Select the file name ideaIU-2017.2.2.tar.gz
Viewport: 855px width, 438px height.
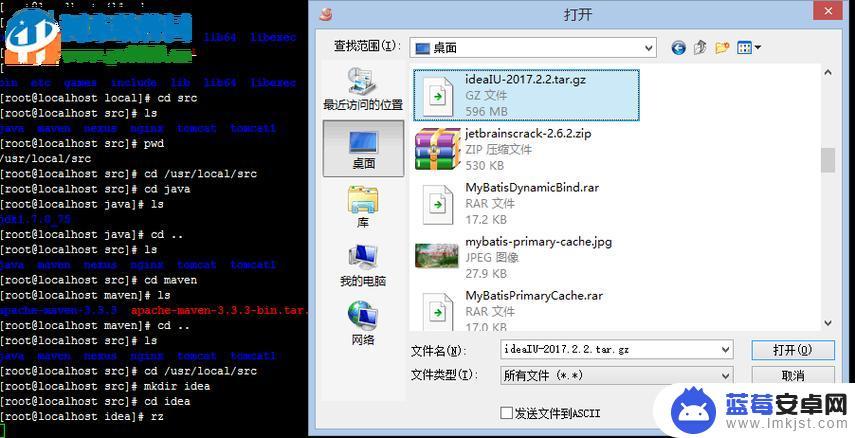point(526,80)
